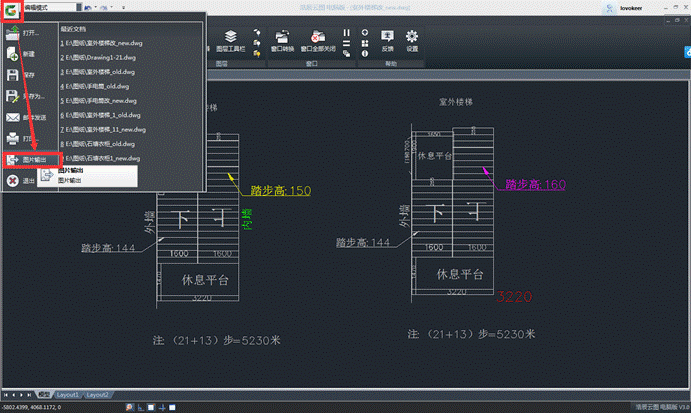Switch to the Layout1 tab
The height and width of the screenshot is (413, 691).
click(72, 395)
